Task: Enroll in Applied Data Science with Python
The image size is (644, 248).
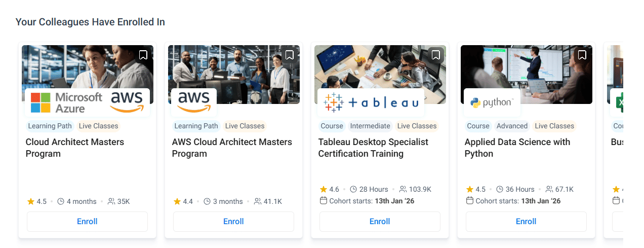Action: (526, 222)
